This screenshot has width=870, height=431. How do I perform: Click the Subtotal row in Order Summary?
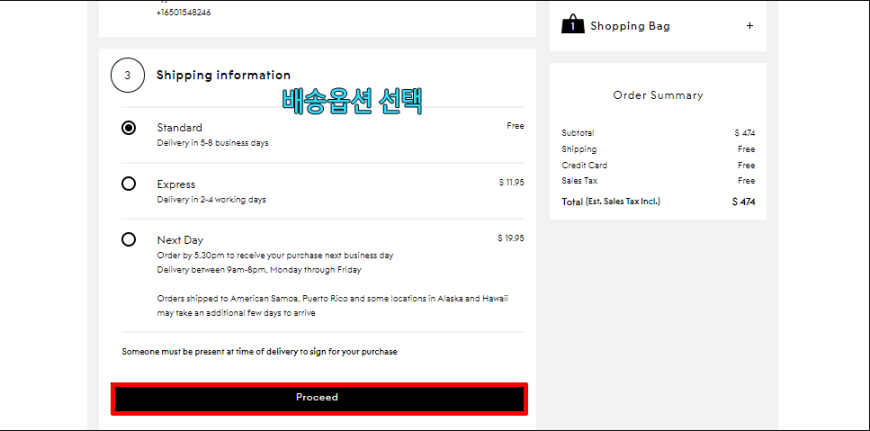pyautogui.click(x=658, y=133)
